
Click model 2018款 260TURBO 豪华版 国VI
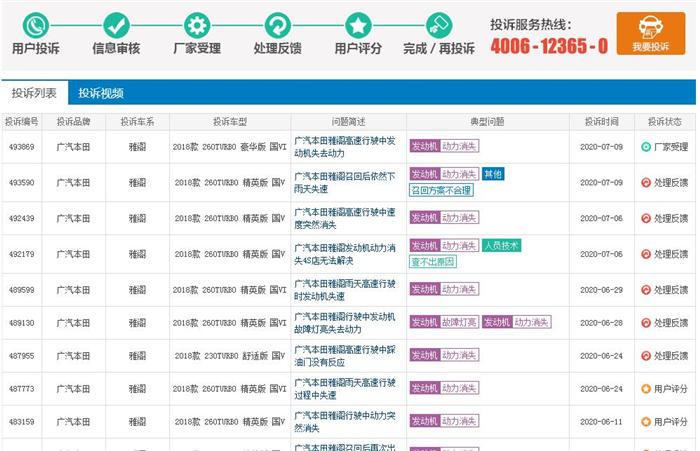click(229, 146)
